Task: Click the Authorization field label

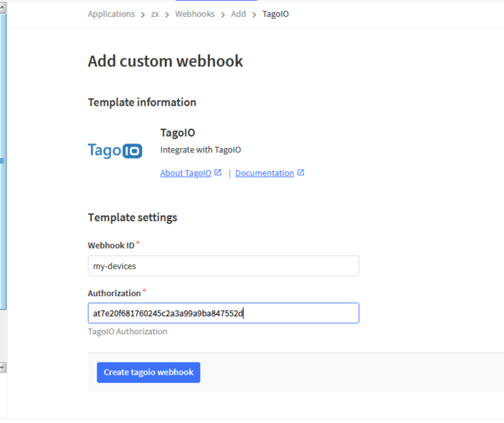Action: tap(114, 293)
